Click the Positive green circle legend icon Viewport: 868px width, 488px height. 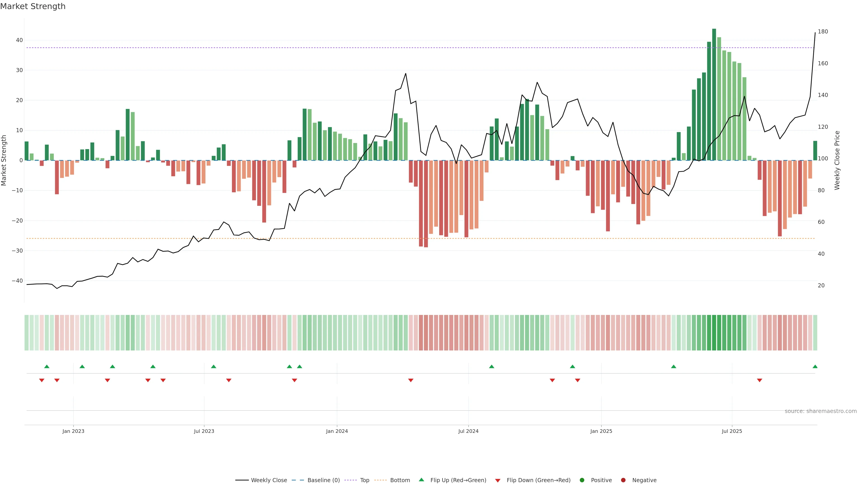(582, 480)
